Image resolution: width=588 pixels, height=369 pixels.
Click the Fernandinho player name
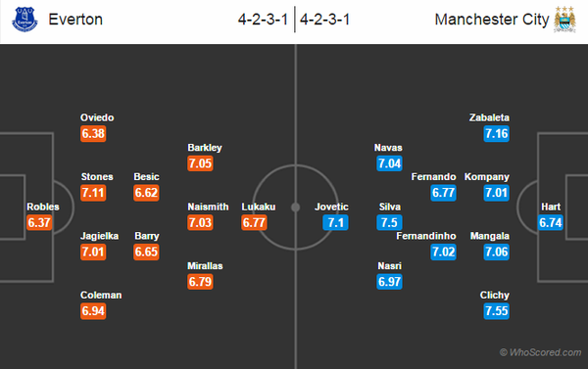click(x=426, y=236)
